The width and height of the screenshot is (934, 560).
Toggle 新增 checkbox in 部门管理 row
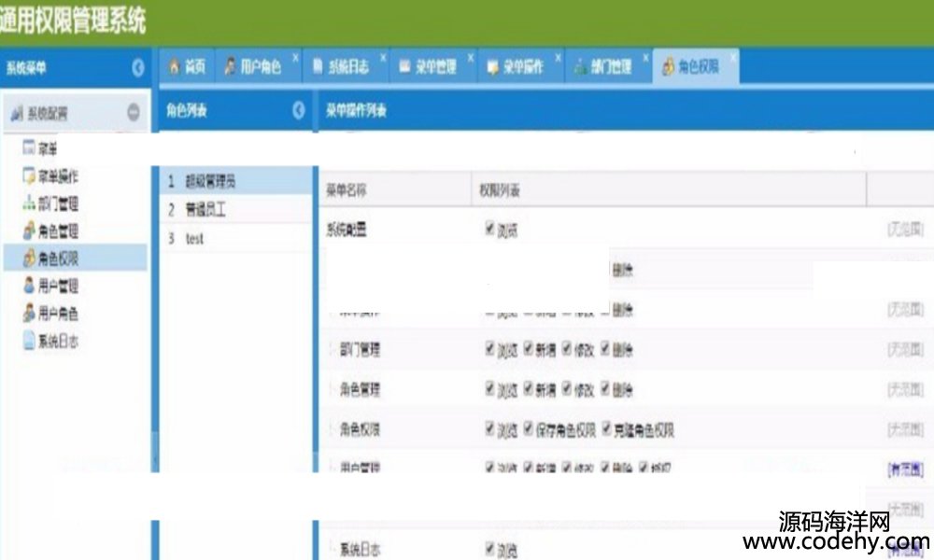click(x=528, y=349)
